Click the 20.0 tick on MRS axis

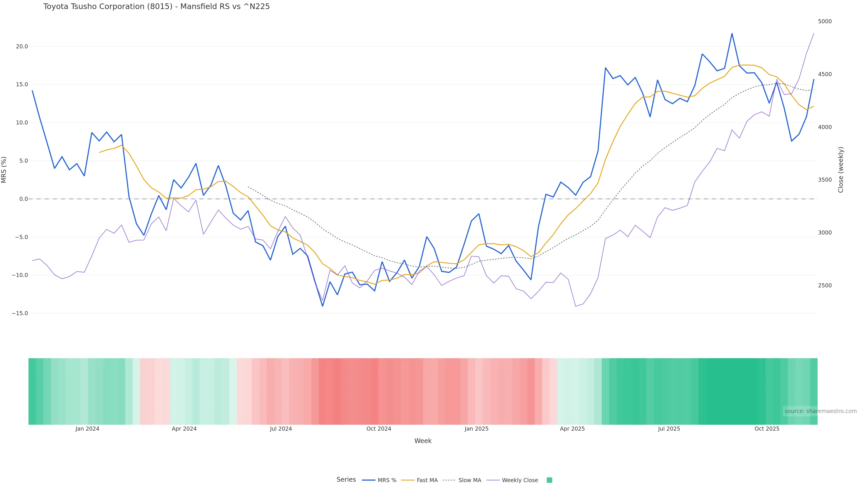click(x=22, y=47)
